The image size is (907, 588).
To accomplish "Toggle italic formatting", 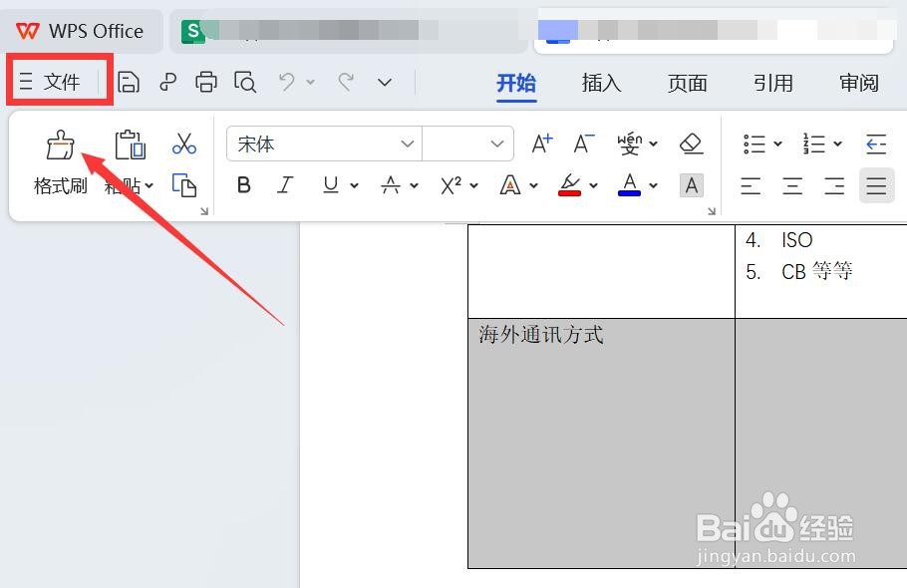I will (x=286, y=185).
